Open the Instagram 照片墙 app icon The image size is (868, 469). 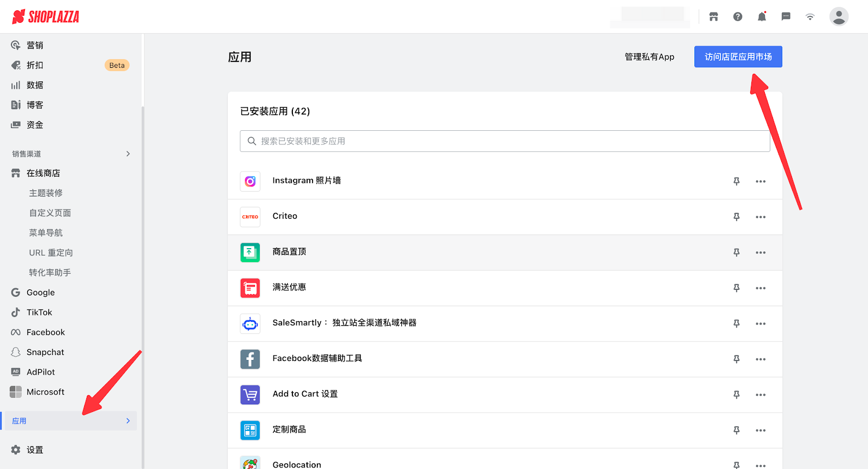pyautogui.click(x=250, y=181)
